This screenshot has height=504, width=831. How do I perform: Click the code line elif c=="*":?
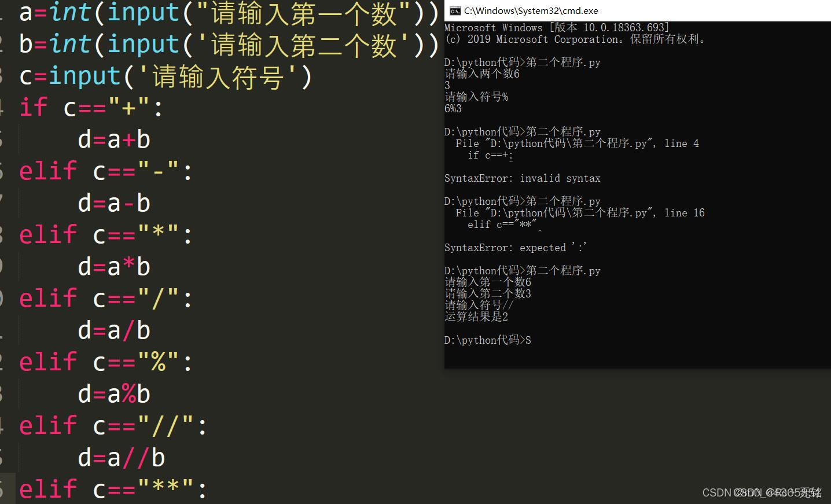click(105, 235)
